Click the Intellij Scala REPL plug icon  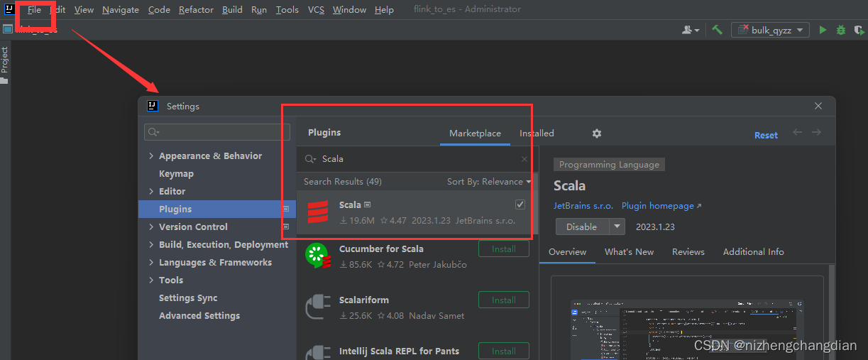[x=318, y=352]
